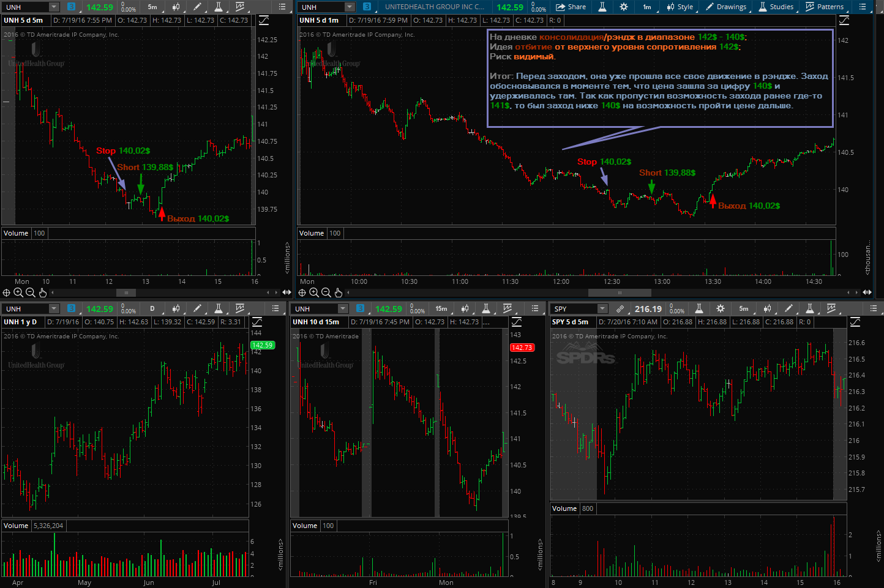Screen dimensions: 884x588
Task: Zoom out using magnifier below top-left chart
Action: [31, 292]
